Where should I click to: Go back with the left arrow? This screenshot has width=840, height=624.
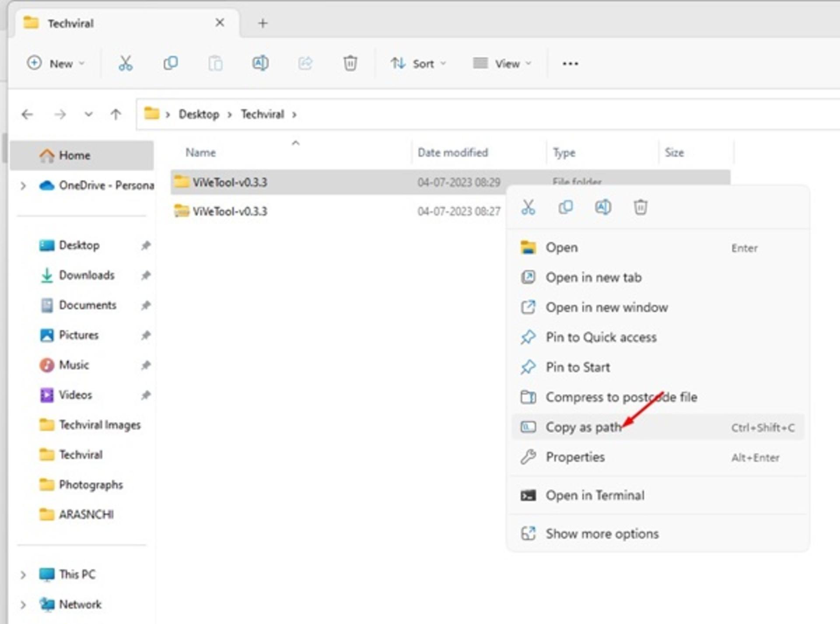point(27,115)
